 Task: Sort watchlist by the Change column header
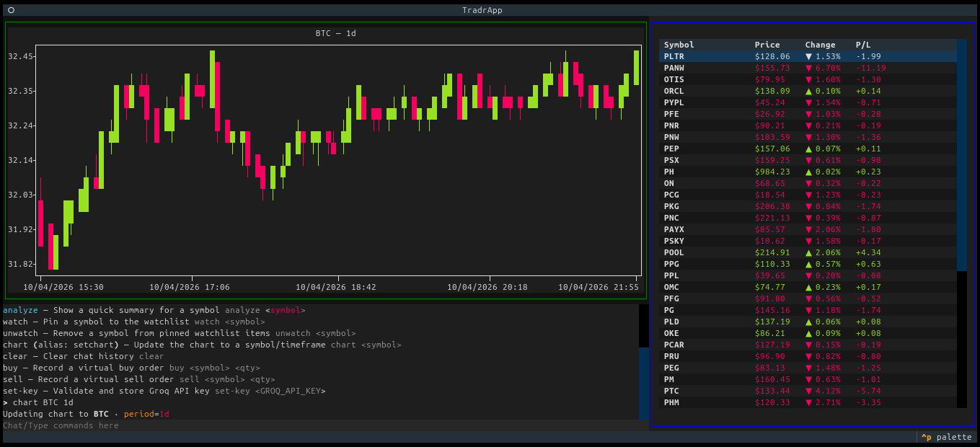820,45
